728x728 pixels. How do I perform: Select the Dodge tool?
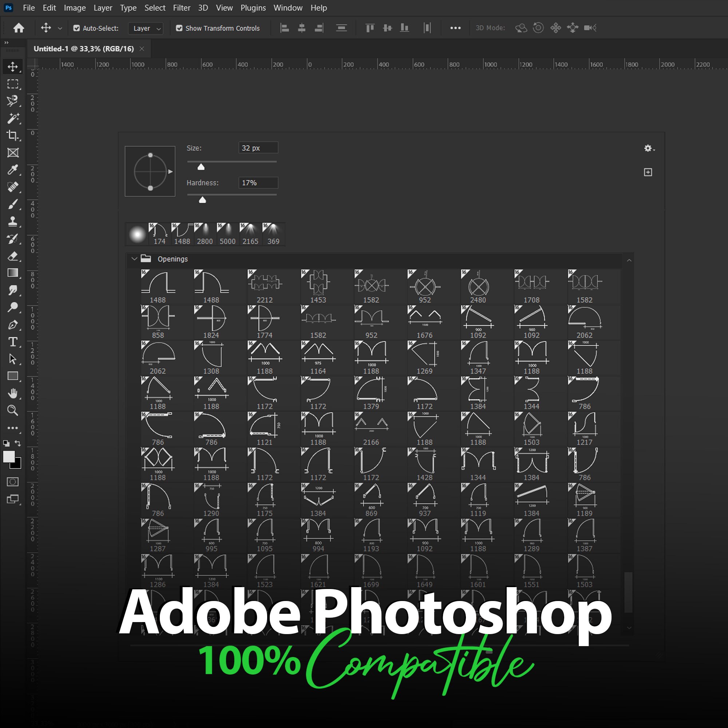(13, 307)
